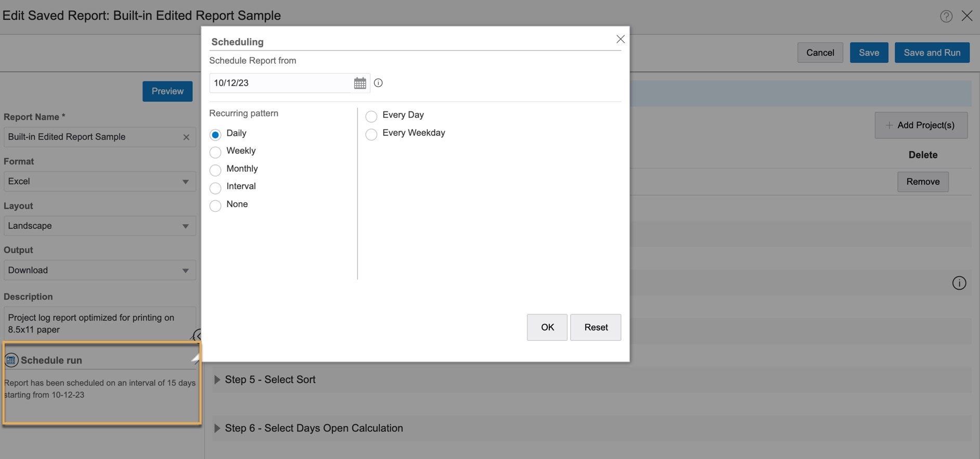Click the info icon beside schedule date
The image size is (980, 459).
[x=378, y=83]
